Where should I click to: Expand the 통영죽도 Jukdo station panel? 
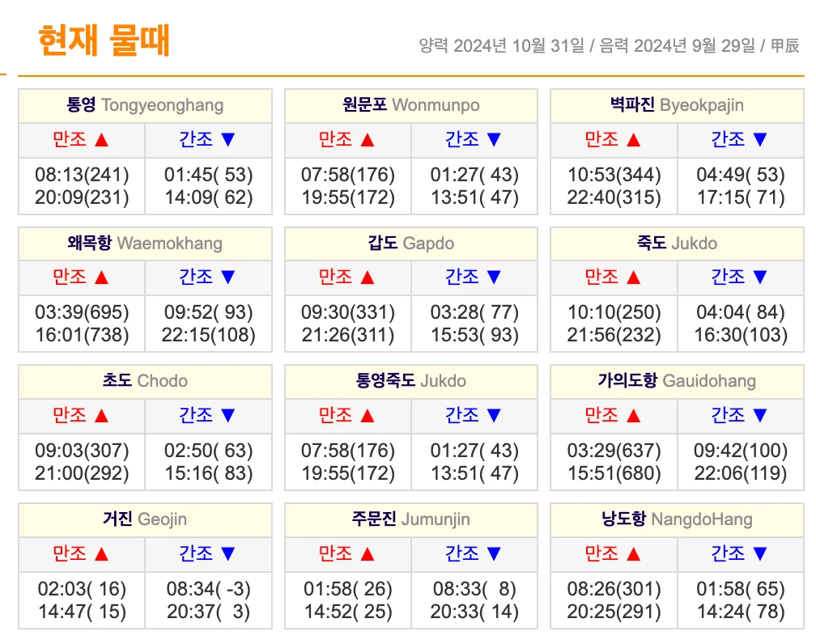point(410,381)
